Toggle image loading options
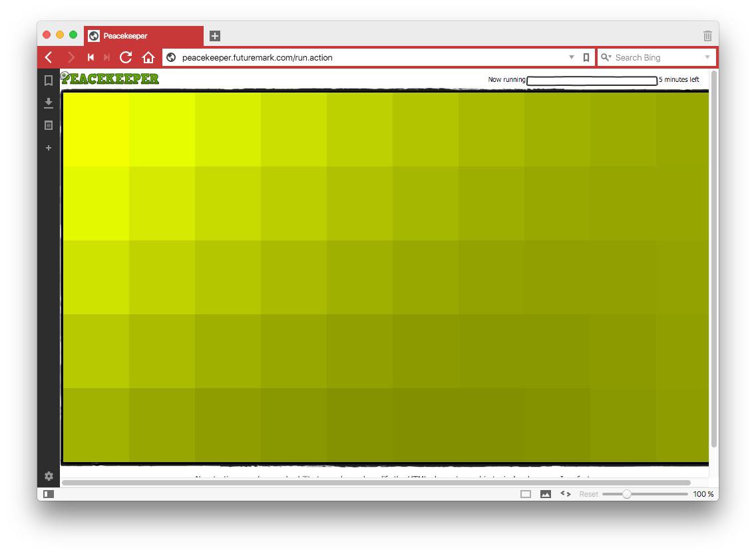 (x=546, y=494)
